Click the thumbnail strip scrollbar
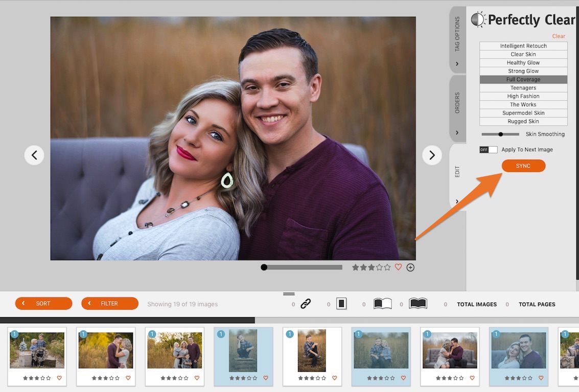Screen dimensions: 579x392 (127, 320)
